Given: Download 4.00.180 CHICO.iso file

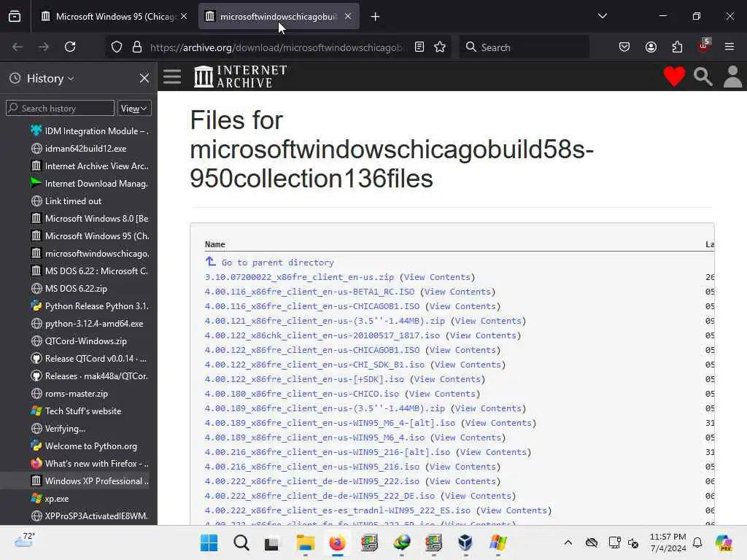Looking at the screenshot, I should click(302, 394).
